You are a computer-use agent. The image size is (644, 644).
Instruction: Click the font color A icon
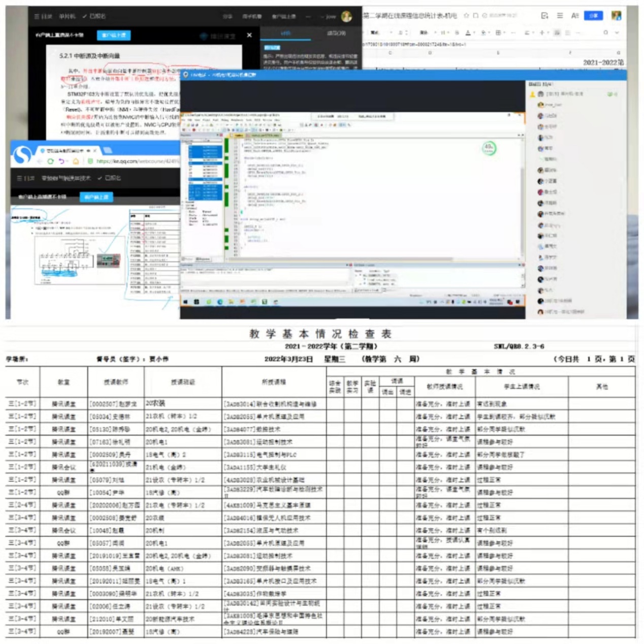[x=468, y=33]
